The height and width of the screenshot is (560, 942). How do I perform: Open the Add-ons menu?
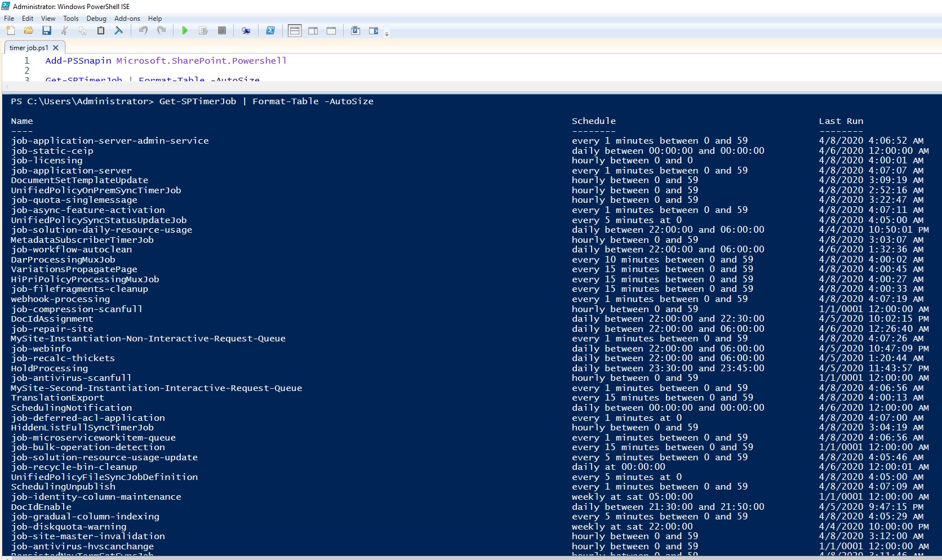(127, 19)
